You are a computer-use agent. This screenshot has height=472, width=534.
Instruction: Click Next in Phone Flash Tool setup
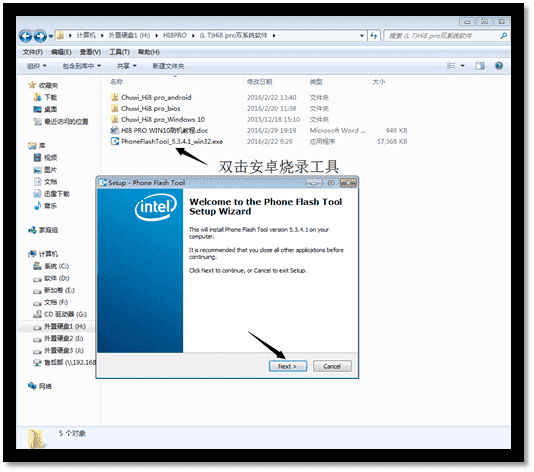click(288, 366)
